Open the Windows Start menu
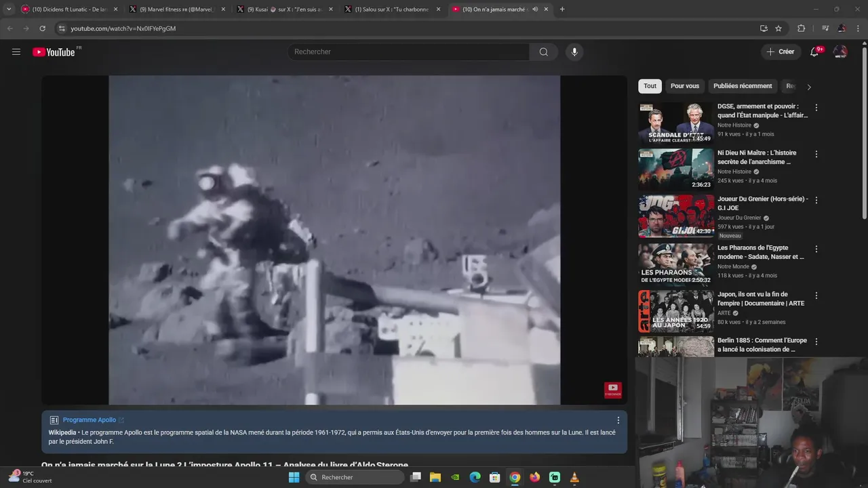The height and width of the screenshot is (488, 868). click(x=294, y=477)
